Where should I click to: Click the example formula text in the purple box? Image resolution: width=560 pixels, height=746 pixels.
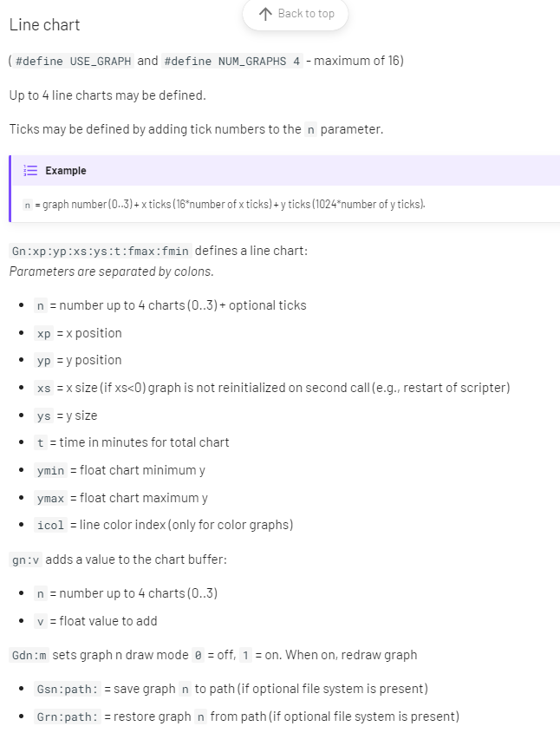tap(224, 205)
